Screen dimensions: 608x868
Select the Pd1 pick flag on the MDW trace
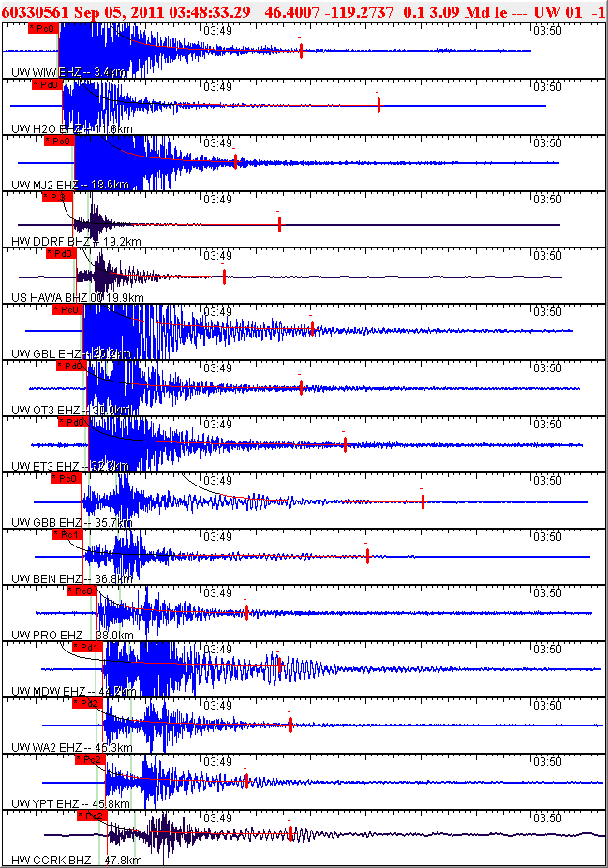pyautogui.click(x=87, y=647)
